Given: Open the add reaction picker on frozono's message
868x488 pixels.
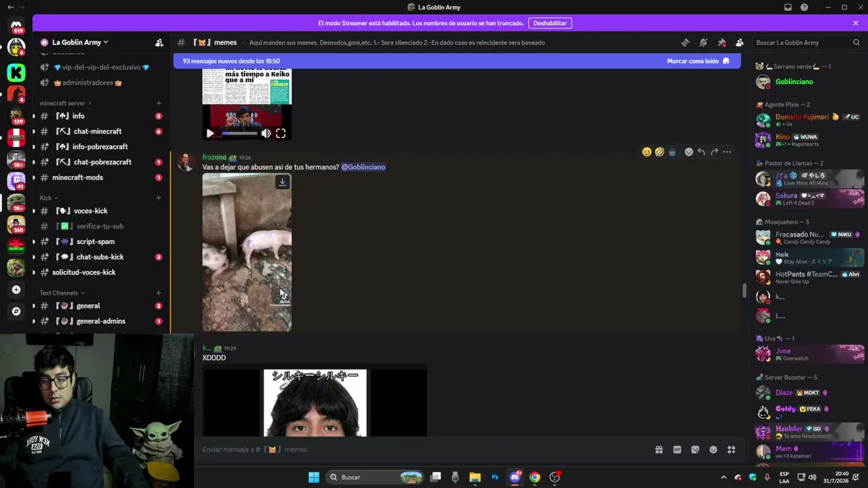Looking at the screenshot, I should coord(688,152).
